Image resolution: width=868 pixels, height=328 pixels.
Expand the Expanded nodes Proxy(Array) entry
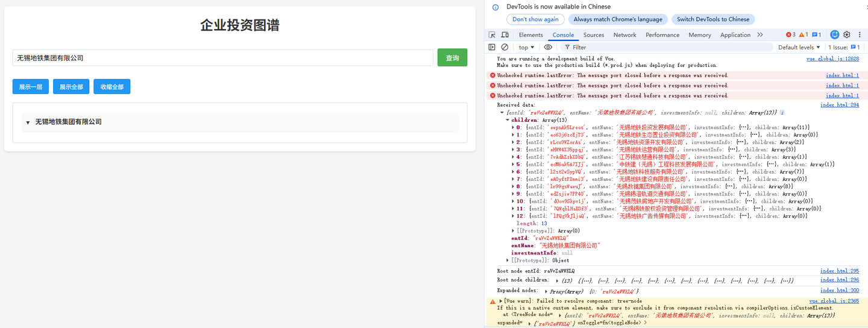click(547, 291)
